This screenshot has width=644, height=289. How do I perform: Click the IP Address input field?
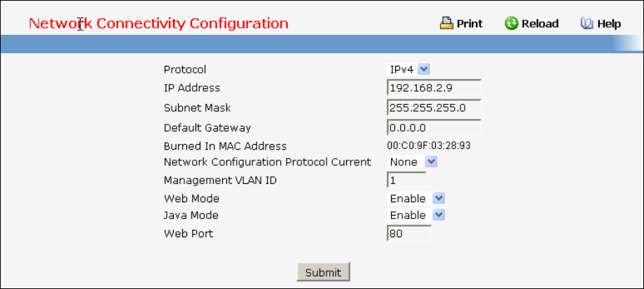click(x=433, y=88)
